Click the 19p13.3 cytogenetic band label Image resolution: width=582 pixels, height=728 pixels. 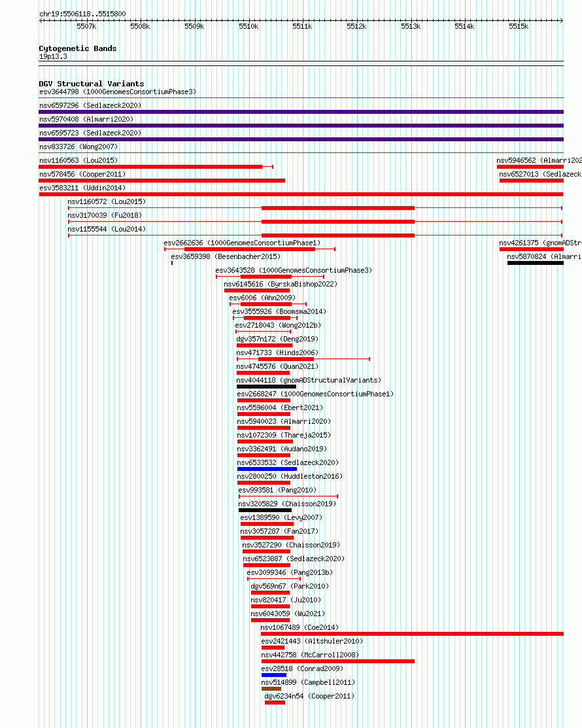53,57
